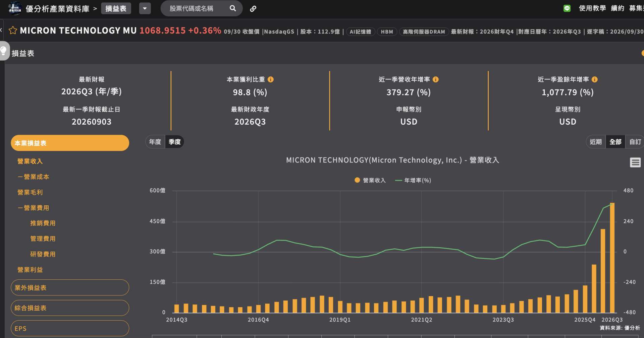Click the info icon beside 近一季盈餘年增率
Image resolution: width=644 pixels, height=338 pixels.
pyautogui.click(x=595, y=79)
